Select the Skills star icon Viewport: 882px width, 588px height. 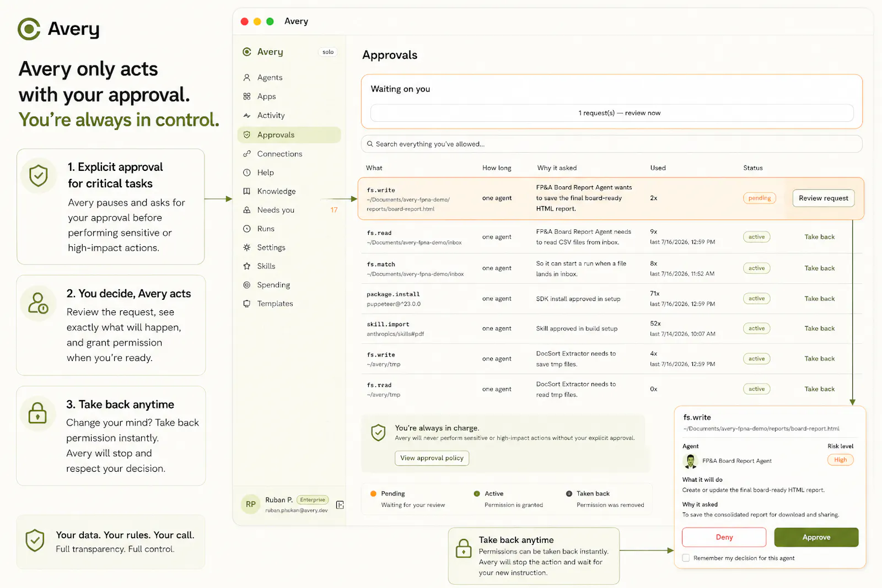pyautogui.click(x=247, y=266)
